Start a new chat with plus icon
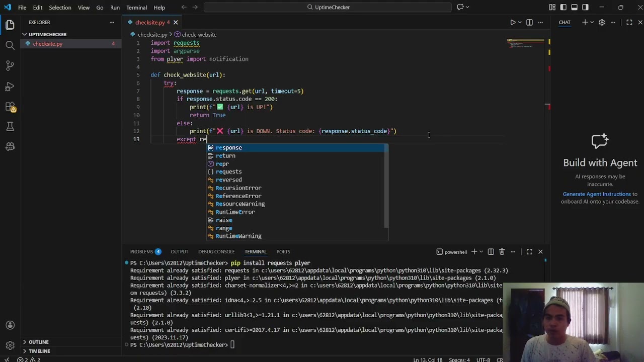The height and width of the screenshot is (362, 644). point(585,22)
